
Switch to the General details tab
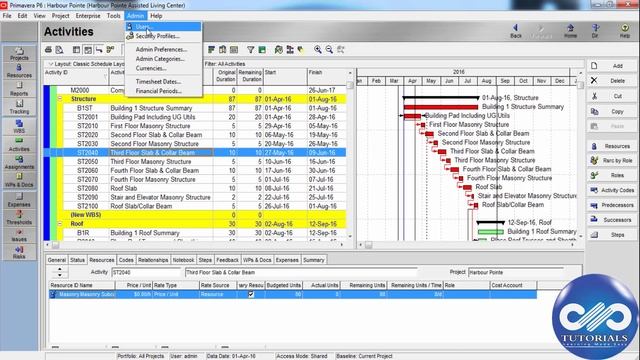click(x=56, y=260)
